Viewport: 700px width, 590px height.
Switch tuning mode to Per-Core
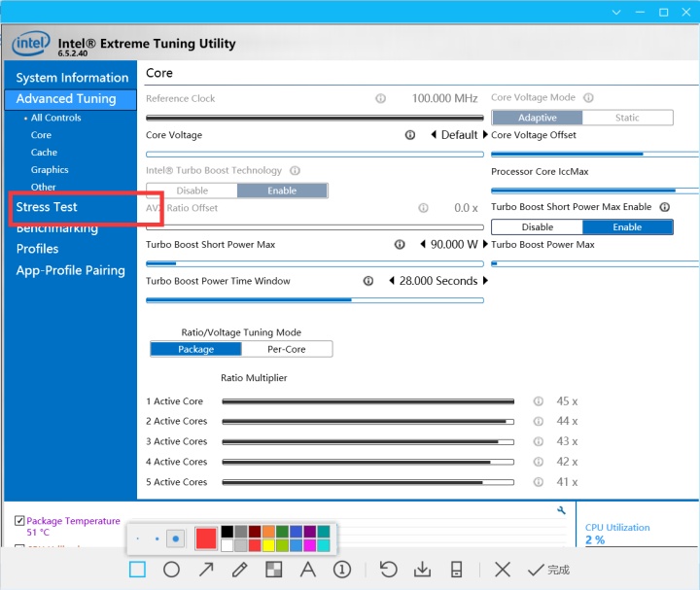[x=287, y=349]
